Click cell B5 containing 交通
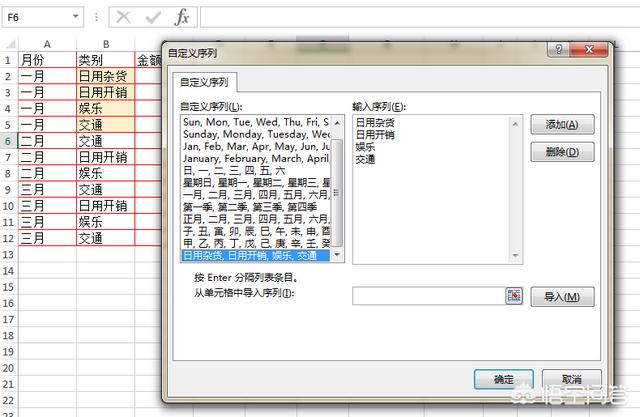The width and height of the screenshot is (640, 417). 106,125
